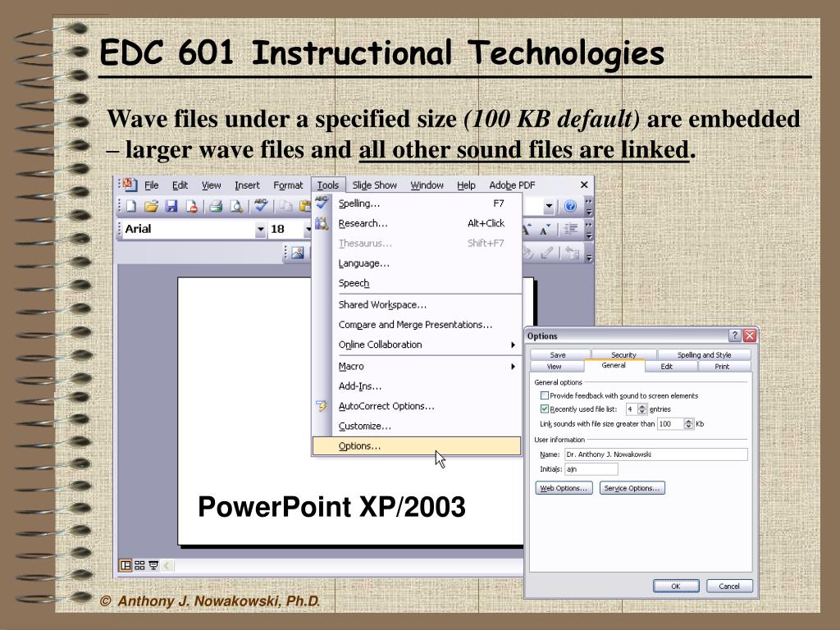This screenshot has height=630, width=840.
Task: Click the line spacing toolbar icon
Action: pos(571,230)
